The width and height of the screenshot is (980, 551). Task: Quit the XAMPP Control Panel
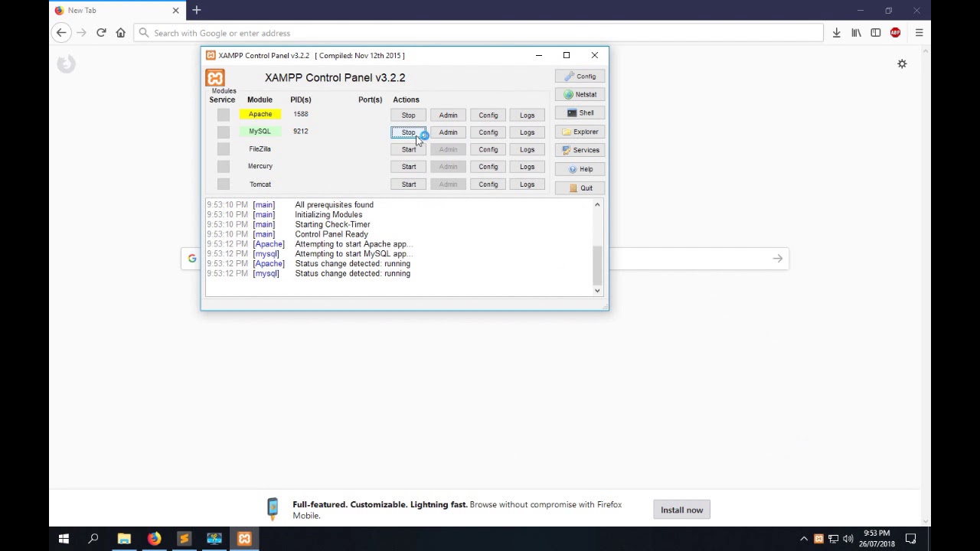(580, 188)
